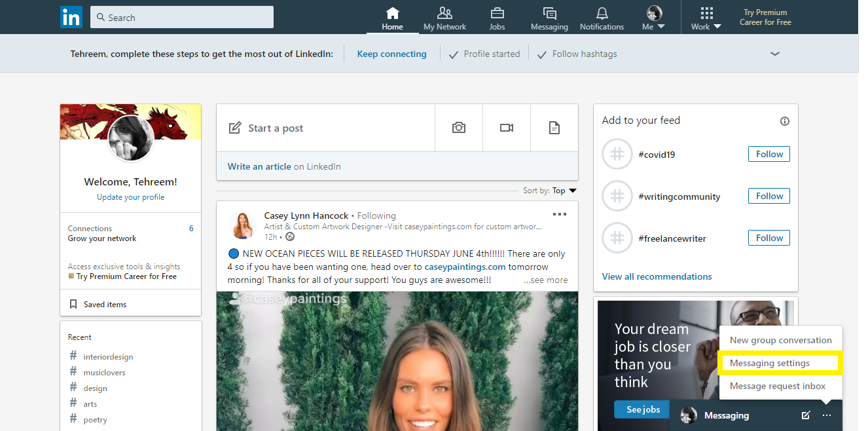Click the profile photo in the left card

130,138
